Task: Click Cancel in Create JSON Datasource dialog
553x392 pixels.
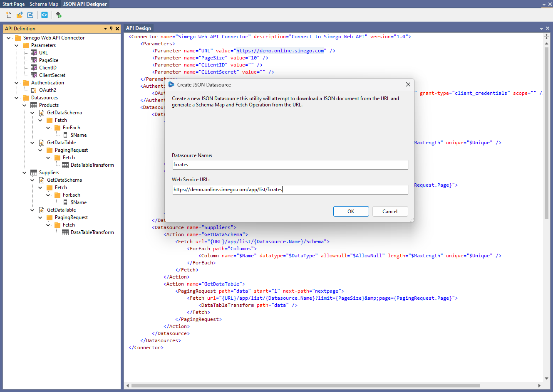Action: tap(390, 211)
